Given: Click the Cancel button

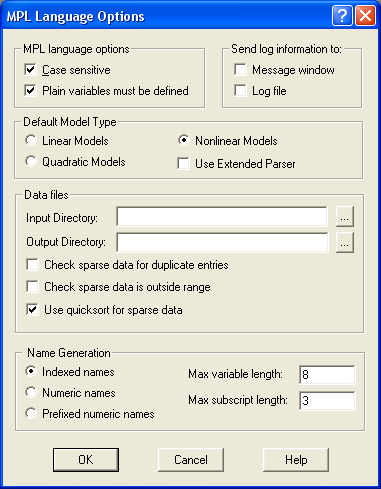Looking at the screenshot, I should pyautogui.click(x=191, y=460).
